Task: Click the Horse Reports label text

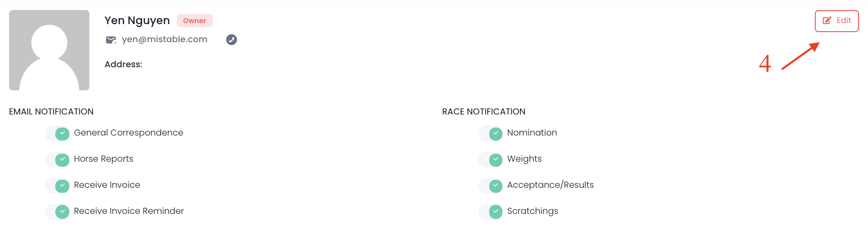Action: (103, 159)
